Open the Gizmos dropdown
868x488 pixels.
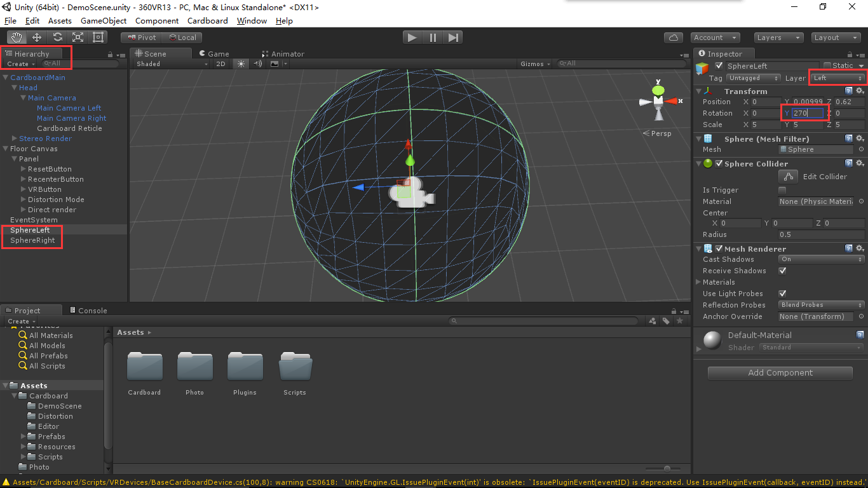536,64
